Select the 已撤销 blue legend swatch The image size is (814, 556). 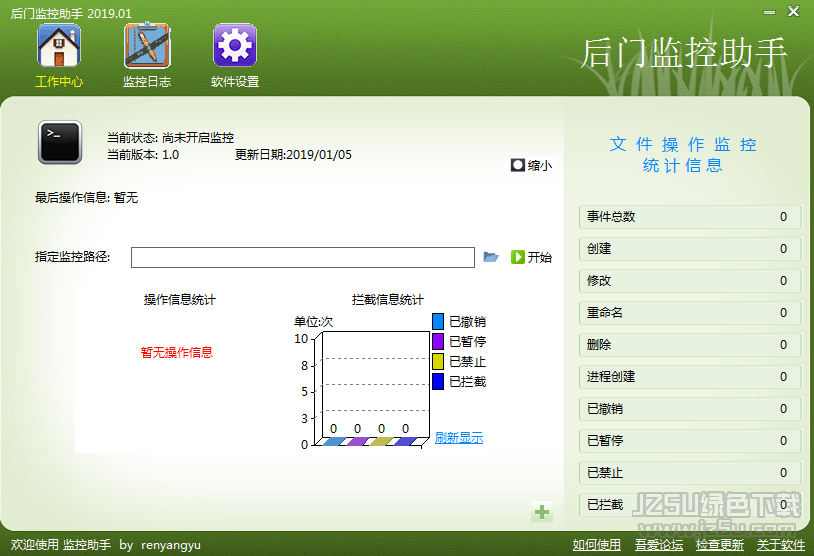(x=438, y=321)
